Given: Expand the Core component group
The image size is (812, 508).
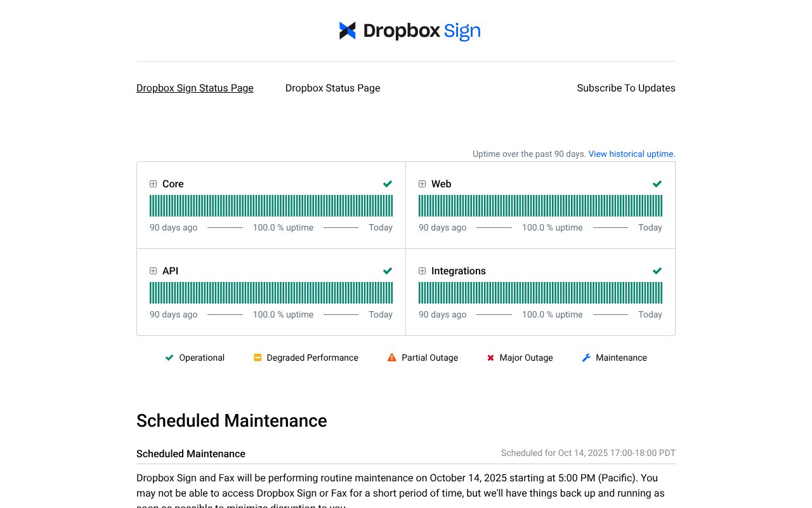Looking at the screenshot, I should coord(154,184).
